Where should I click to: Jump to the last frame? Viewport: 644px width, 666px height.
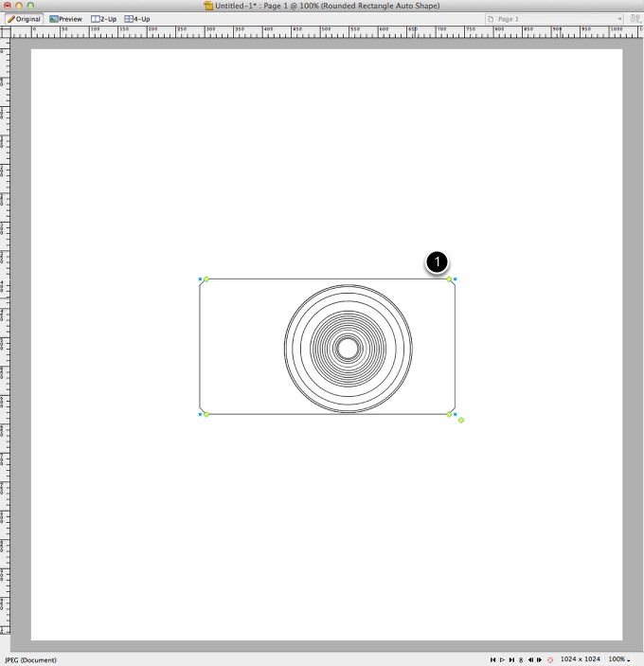pyautogui.click(x=511, y=659)
